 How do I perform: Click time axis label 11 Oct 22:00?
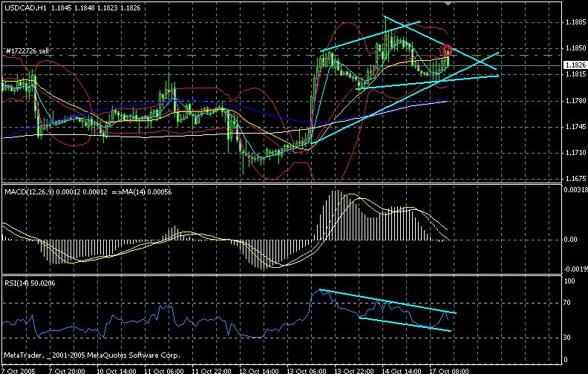tap(211, 371)
